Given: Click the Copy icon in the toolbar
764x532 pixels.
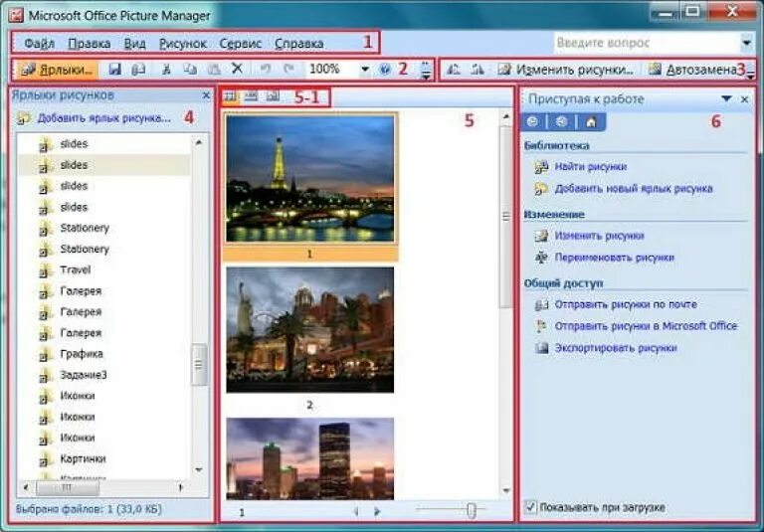Looking at the screenshot, I should tap(190, 70).
